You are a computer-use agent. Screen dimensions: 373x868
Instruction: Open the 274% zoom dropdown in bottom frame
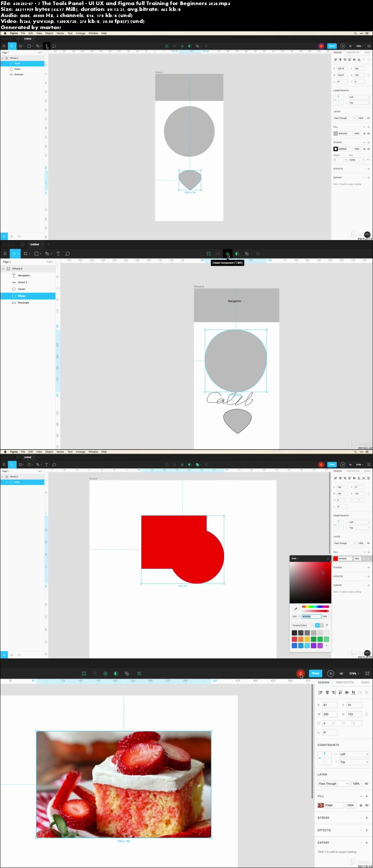(354, 673)
